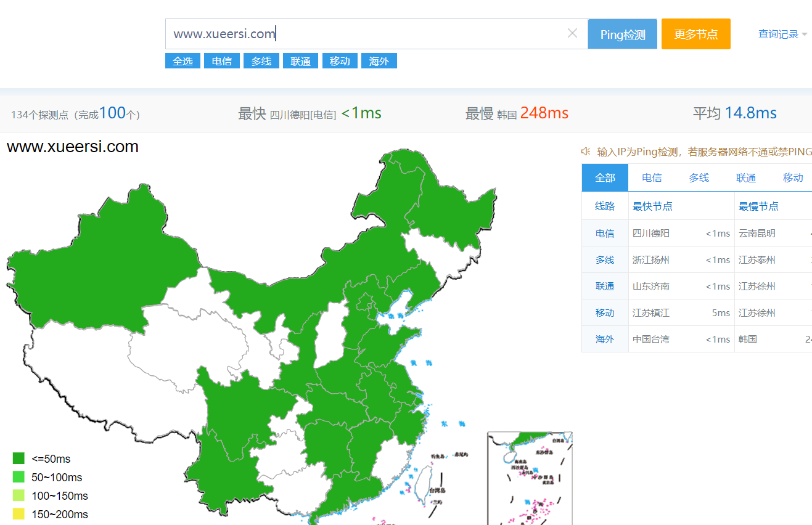The image size is (812, 525).
Task: Click the 5ms value for 江苏镇江
Action: click(x=721, y=313)
